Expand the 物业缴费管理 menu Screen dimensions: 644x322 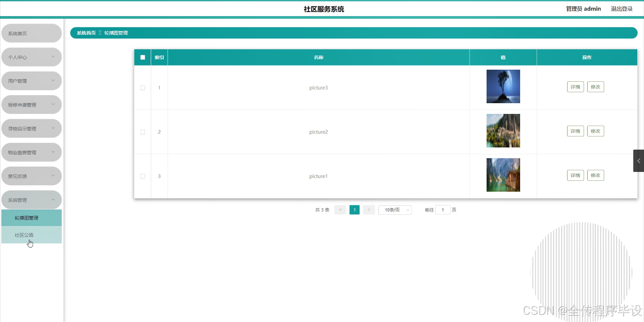pos(31,152)
